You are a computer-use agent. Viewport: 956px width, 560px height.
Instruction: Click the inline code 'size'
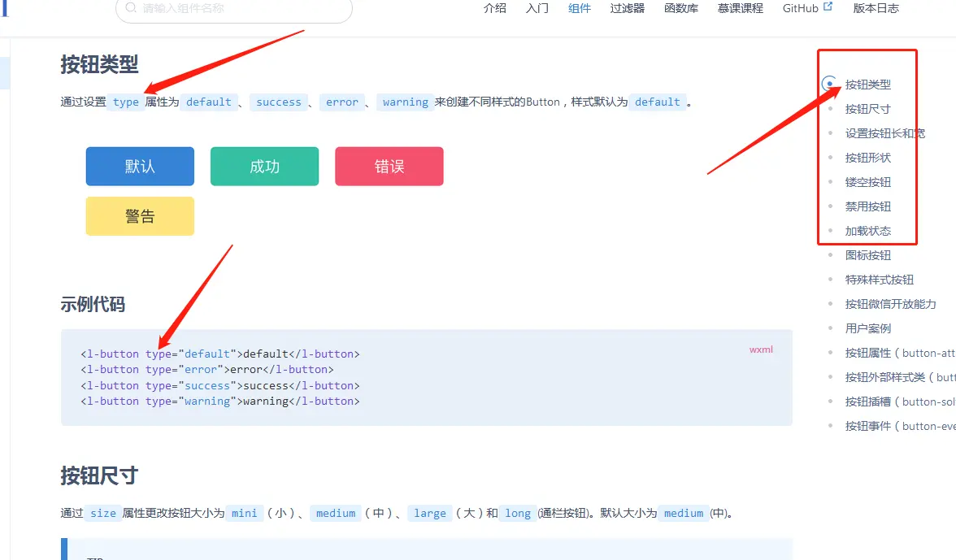pyautogui.click(x=103, y=513)
